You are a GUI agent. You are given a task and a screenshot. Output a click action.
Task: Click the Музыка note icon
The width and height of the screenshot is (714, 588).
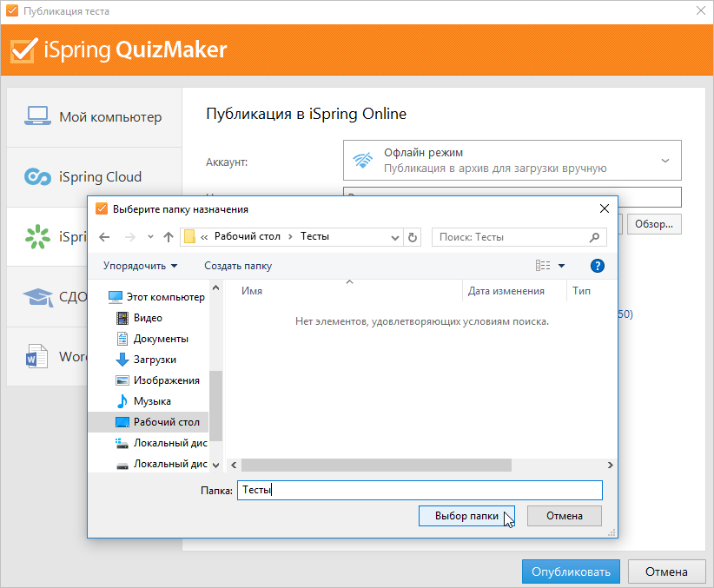tap(122, 401)
